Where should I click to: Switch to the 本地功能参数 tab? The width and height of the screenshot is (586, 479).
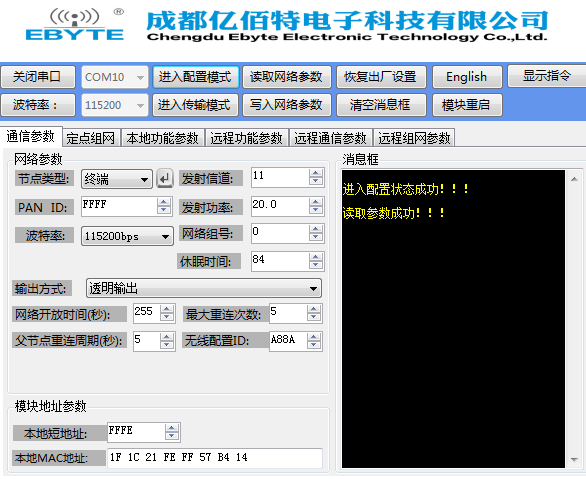163,138
